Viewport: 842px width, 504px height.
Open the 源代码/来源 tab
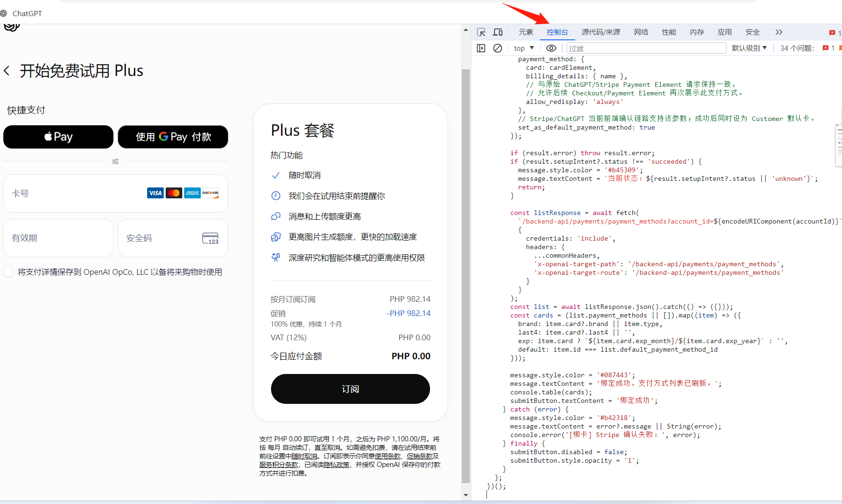tap(601, 32)
